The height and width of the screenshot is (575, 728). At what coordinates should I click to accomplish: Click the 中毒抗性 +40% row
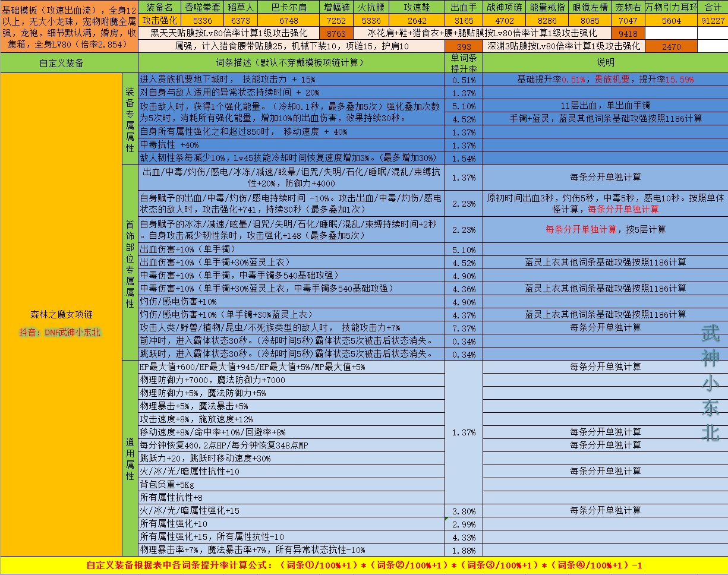click(291, 146)
